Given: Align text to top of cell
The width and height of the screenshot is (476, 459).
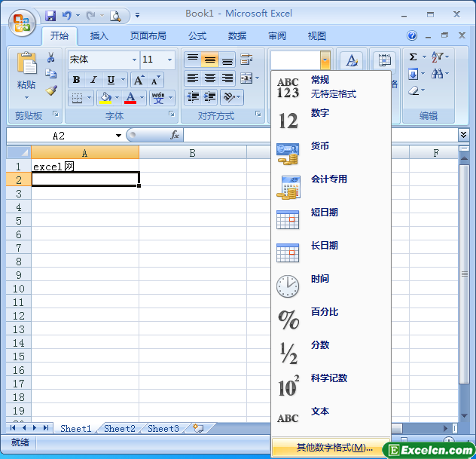Looking at the screenshot, I should pyautogui.click(x=193, y=60).
